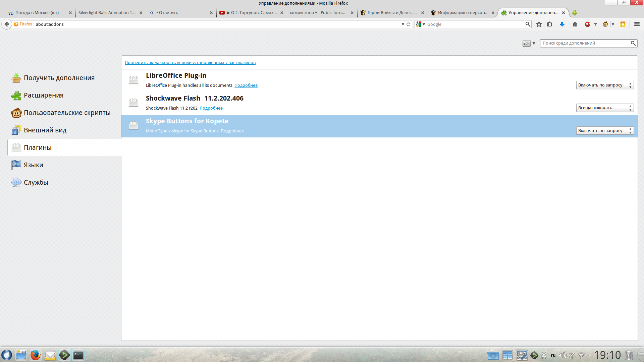Click the Greasemonkey monkey toolbar icon

[x=605, y=24]
